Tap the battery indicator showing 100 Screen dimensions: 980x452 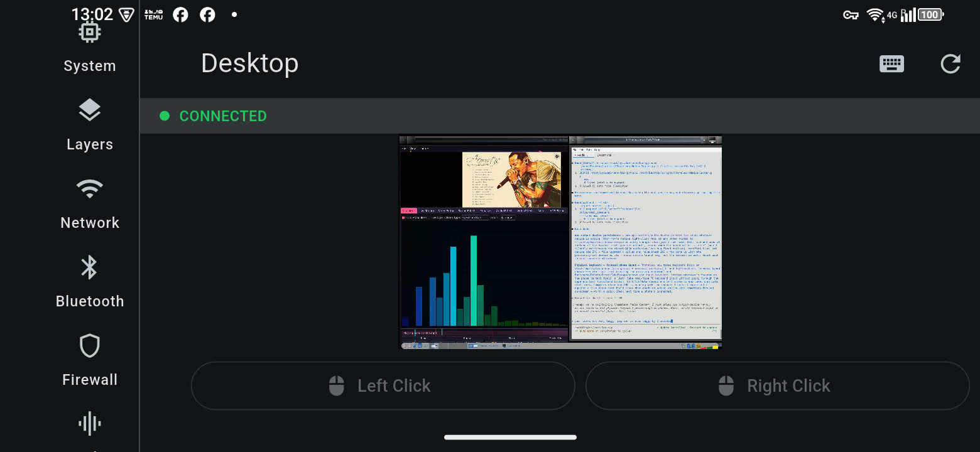(x=931, y=15)
